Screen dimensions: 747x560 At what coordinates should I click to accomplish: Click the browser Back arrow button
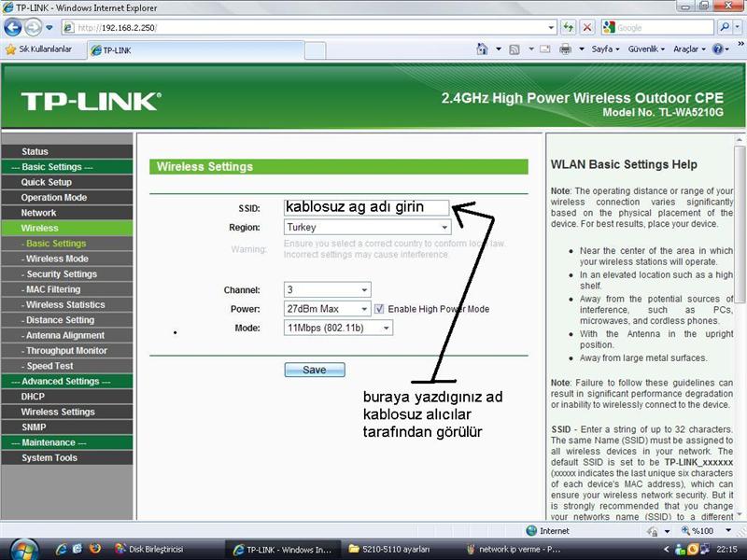13,28
